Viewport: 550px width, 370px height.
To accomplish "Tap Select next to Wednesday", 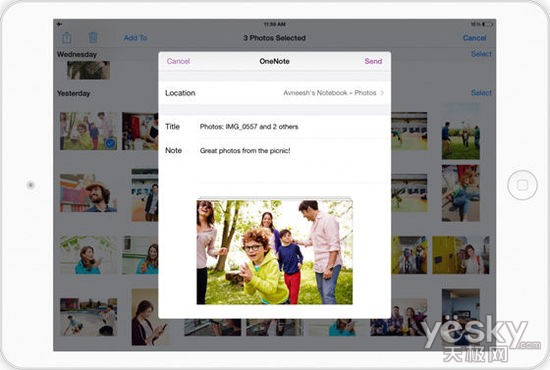I will (481, 54).
